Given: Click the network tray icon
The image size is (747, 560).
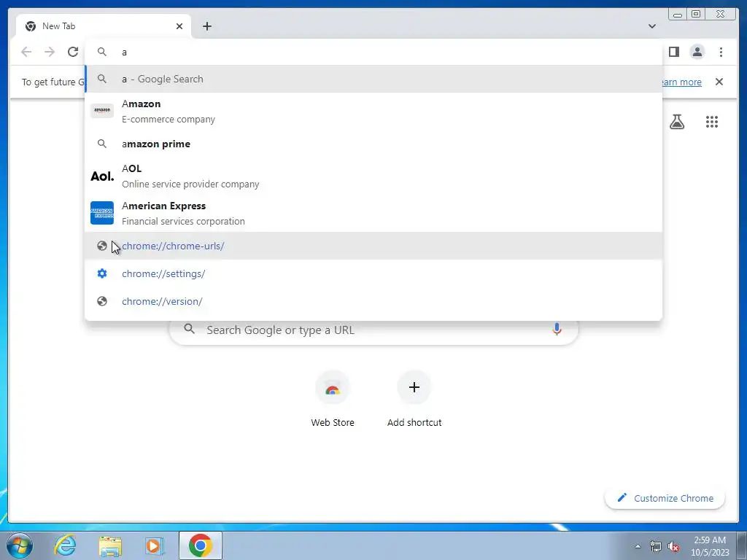Looking at the screenshot, I should pyautogui.click(x=656, y=547).
